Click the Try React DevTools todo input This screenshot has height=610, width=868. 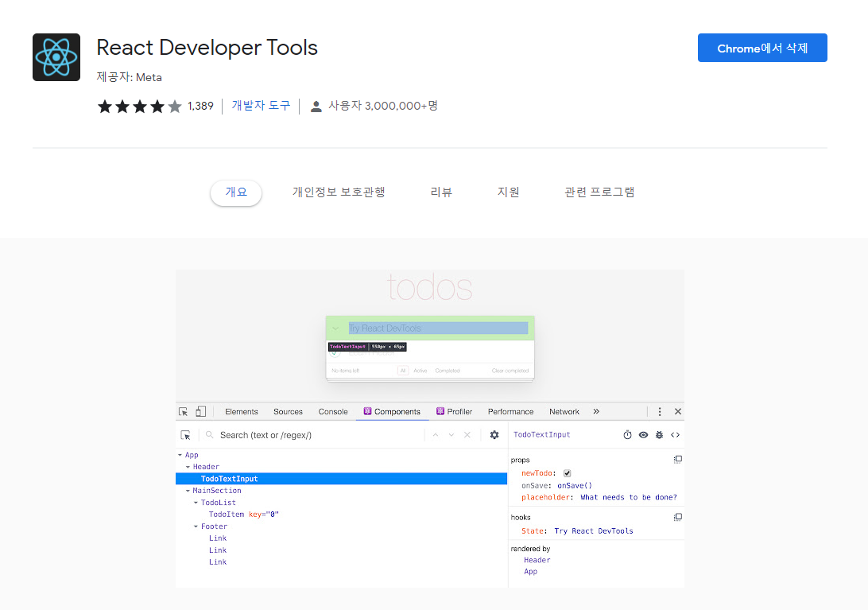coord(438,328)
